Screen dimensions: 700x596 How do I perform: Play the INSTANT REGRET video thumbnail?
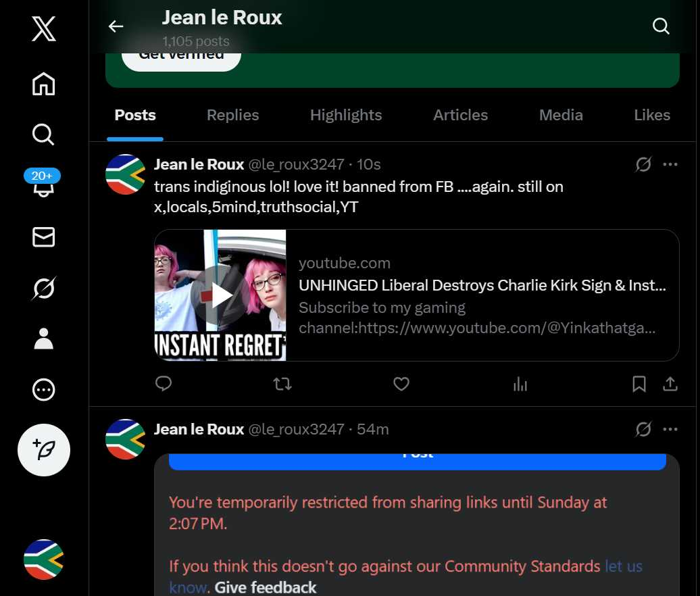coord(220,295)
